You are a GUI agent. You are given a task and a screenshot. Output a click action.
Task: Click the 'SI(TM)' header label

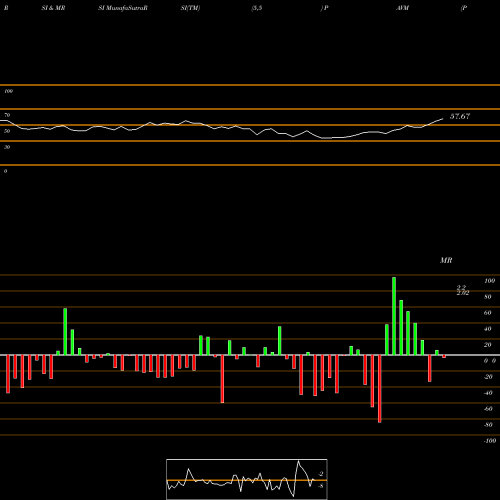click(x=190, y=8)
